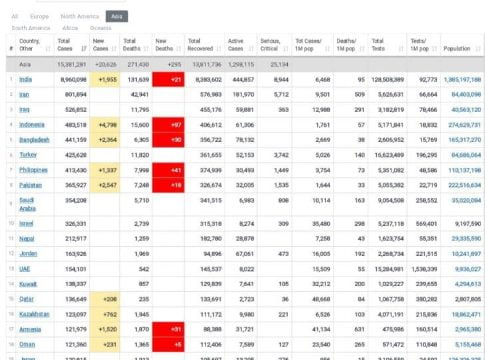The image size is (485, 360).
Task: Select India's red new deaths cell
Action: point(168,80)
